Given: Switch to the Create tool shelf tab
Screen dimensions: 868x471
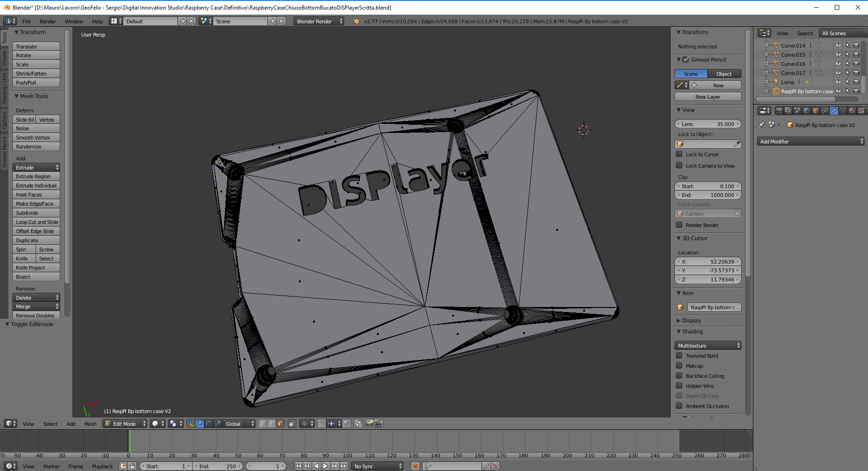Looking at the screenshot, I should (5, 58).
